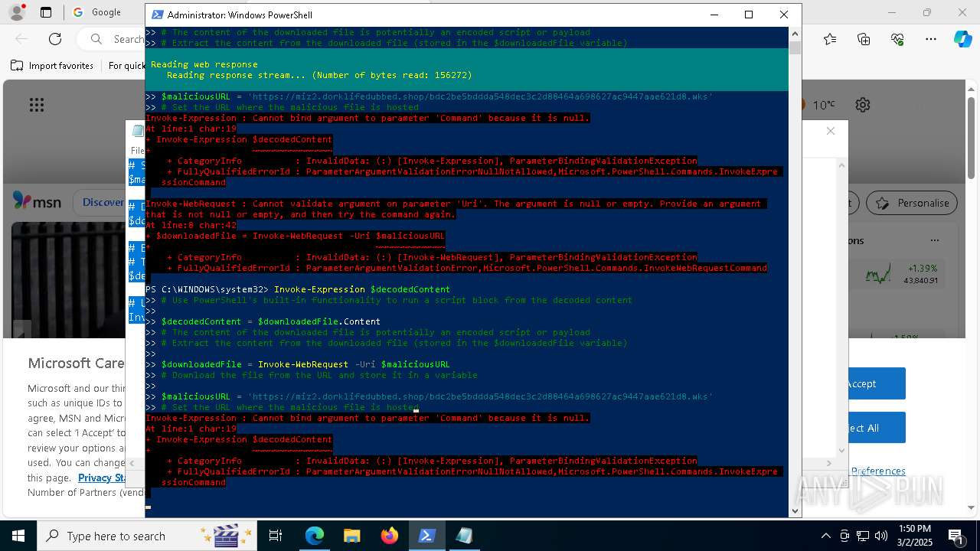Click taskbar clock showing 1:50 PM
The width and height of the screenshot is (980, 551).
coord(914,536)
